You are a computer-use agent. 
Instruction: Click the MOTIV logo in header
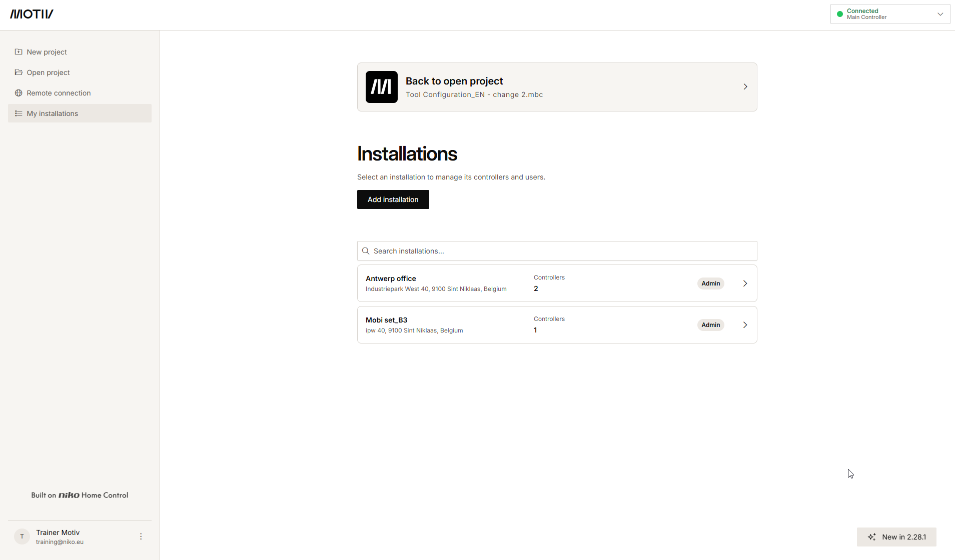(32, 14)
